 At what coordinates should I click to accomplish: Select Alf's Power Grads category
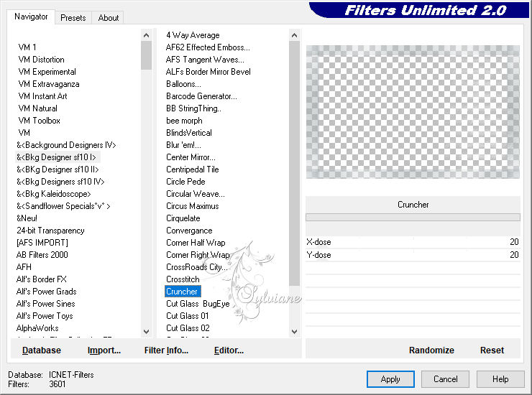(47, 292)
